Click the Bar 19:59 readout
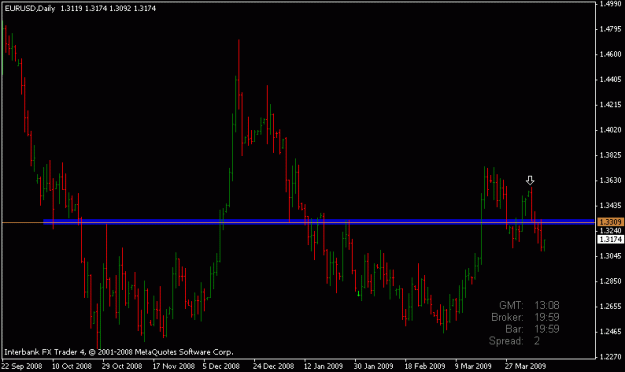The height and width of the screenshot is (372, 625). coord(532,329)
